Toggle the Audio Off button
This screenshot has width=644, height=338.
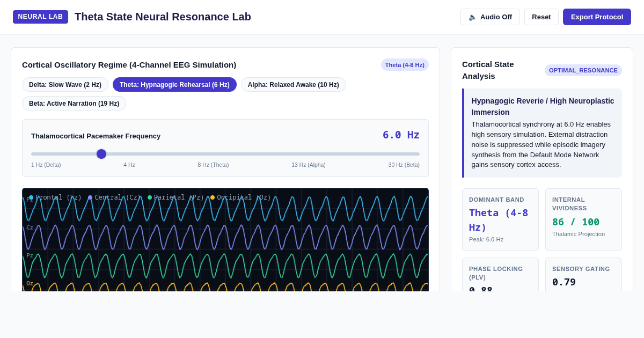tap(490, 17)
